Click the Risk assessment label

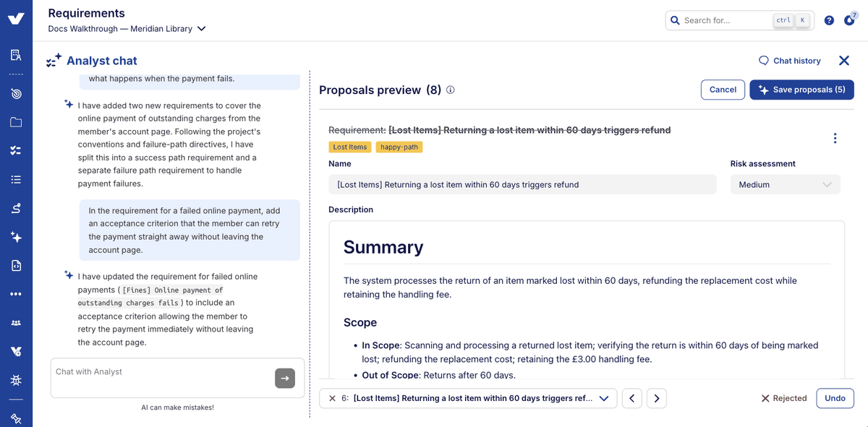(x=763, y=164)
